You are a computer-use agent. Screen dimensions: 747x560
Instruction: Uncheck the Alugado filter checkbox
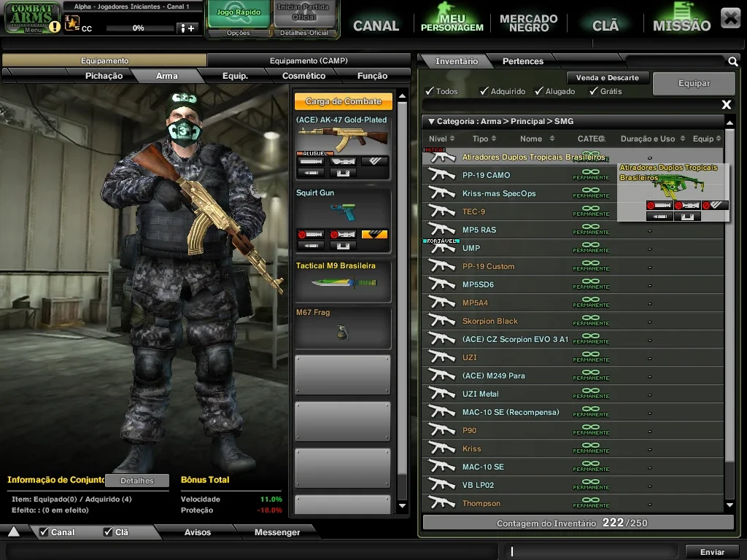click(x=539, y=91)
